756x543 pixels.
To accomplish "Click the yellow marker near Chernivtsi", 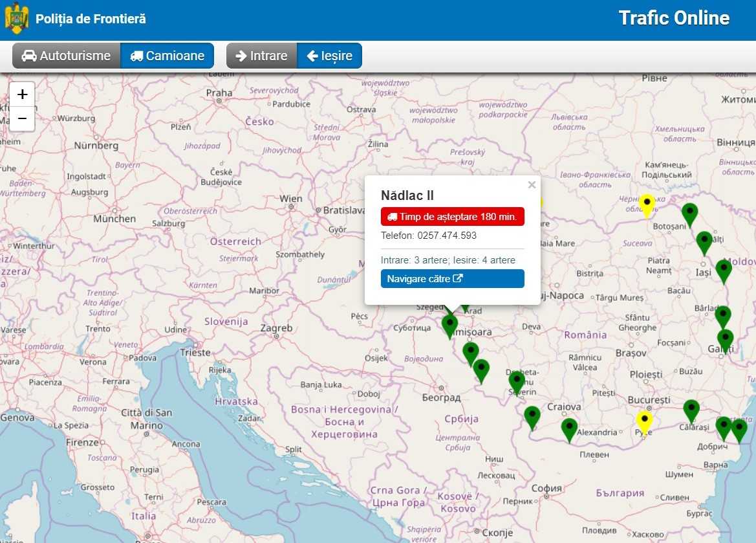I will point(647,204).
